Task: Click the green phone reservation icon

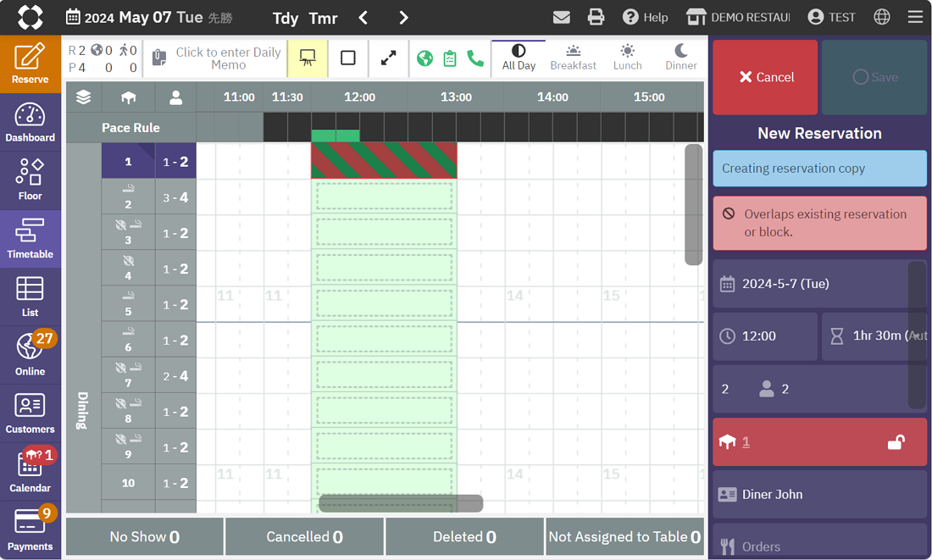Action: pyautogui.click(x=475, y=58)
